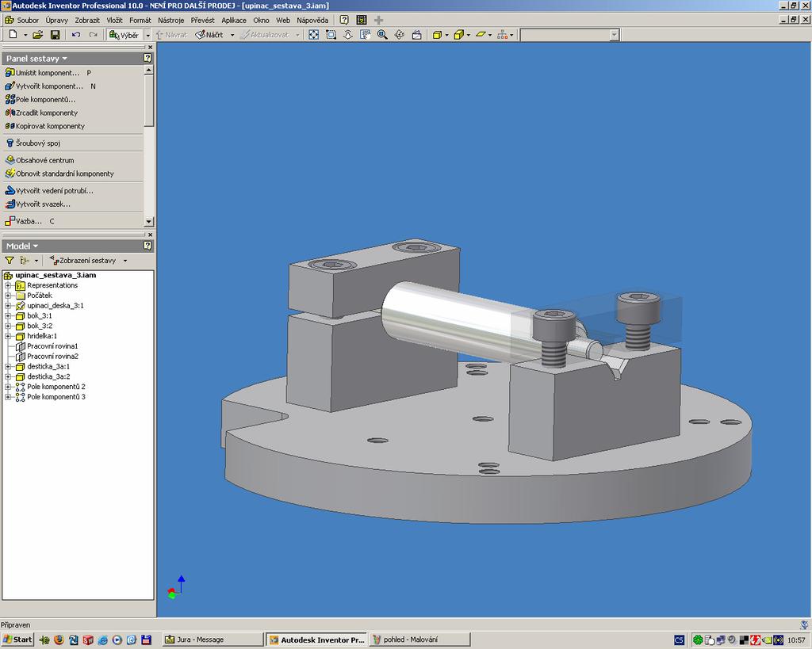Start the Šroubový spoj command
The height and width of the screenshot is (649, 812).
(33, 143)
